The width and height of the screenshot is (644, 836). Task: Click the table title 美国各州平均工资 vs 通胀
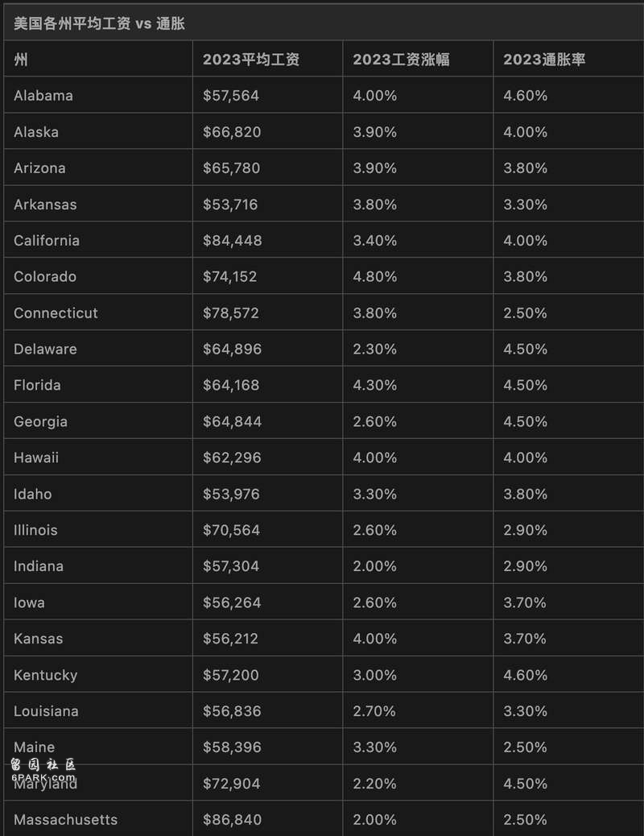[x=99, y=23]
